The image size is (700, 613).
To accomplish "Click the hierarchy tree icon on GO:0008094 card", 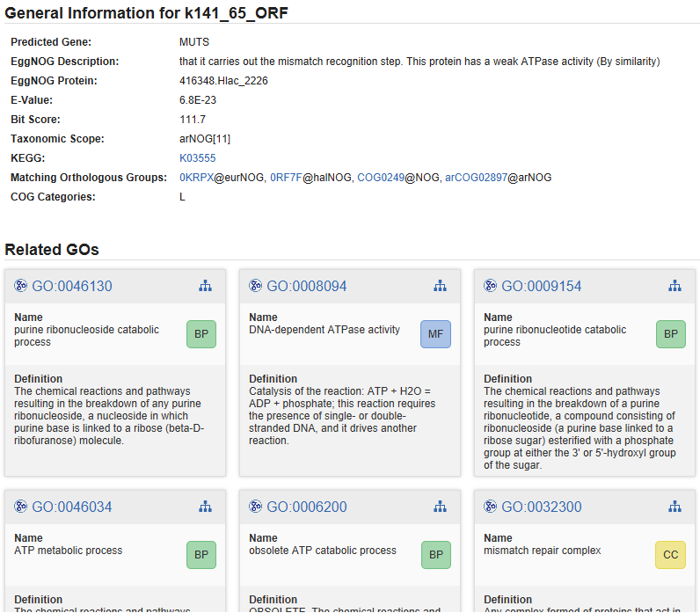I will tap(440, 286).
